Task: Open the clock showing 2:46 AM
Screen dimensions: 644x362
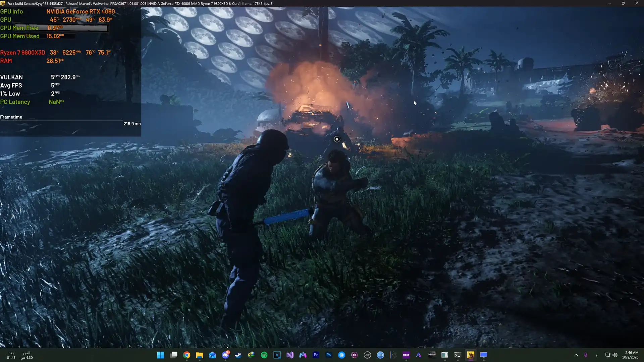Action: (x=630, y=355)
